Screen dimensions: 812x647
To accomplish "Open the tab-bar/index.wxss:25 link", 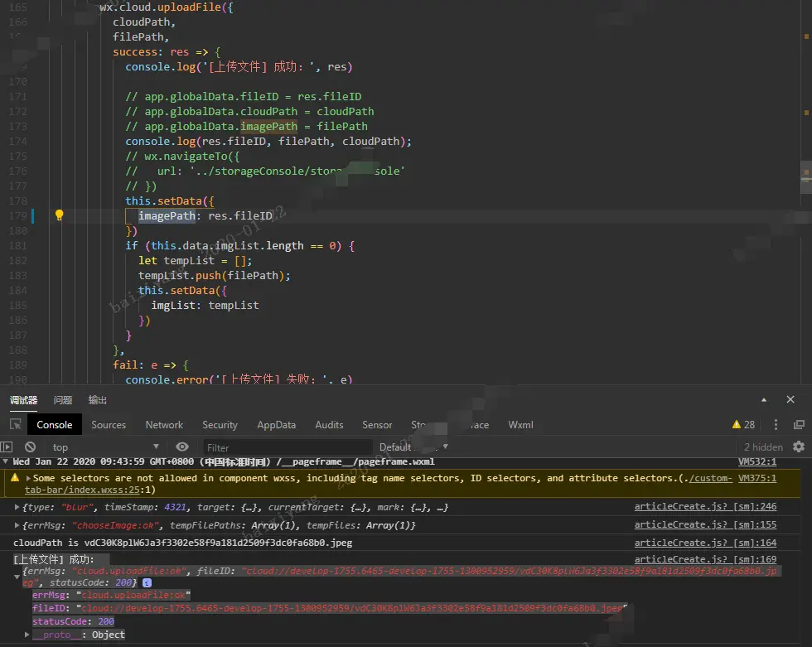I will click(83, 490).
